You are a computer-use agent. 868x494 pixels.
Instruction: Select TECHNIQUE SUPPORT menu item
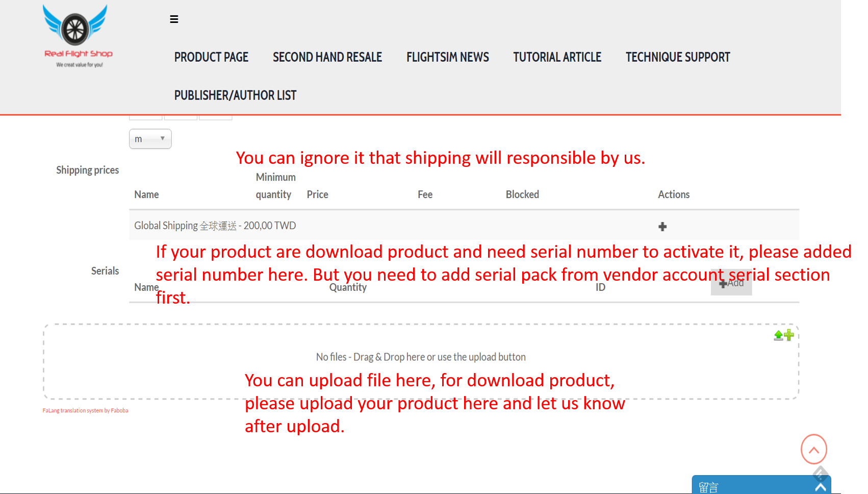point(678,57)
